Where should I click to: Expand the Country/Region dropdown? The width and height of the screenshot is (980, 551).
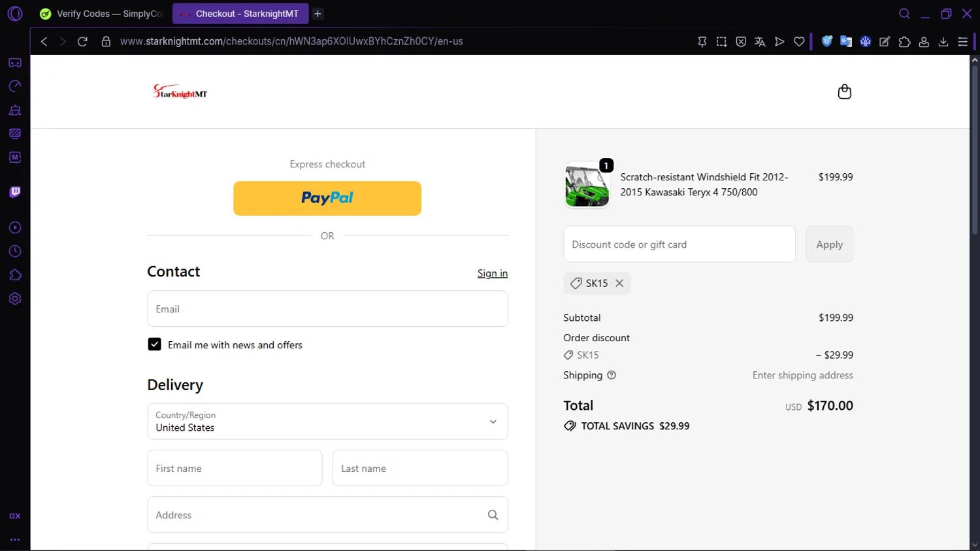[327, 421]
